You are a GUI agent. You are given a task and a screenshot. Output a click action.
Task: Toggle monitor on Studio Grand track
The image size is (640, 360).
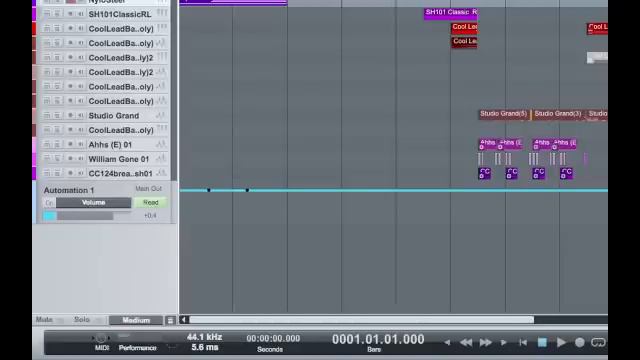tap(80, 116)
